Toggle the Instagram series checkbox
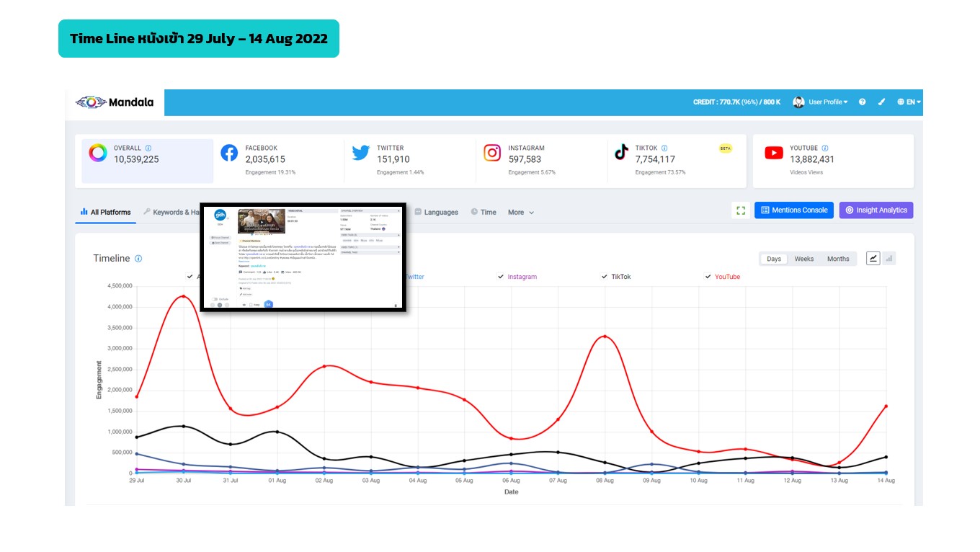980x552 pixels. (x=501, y=277)
